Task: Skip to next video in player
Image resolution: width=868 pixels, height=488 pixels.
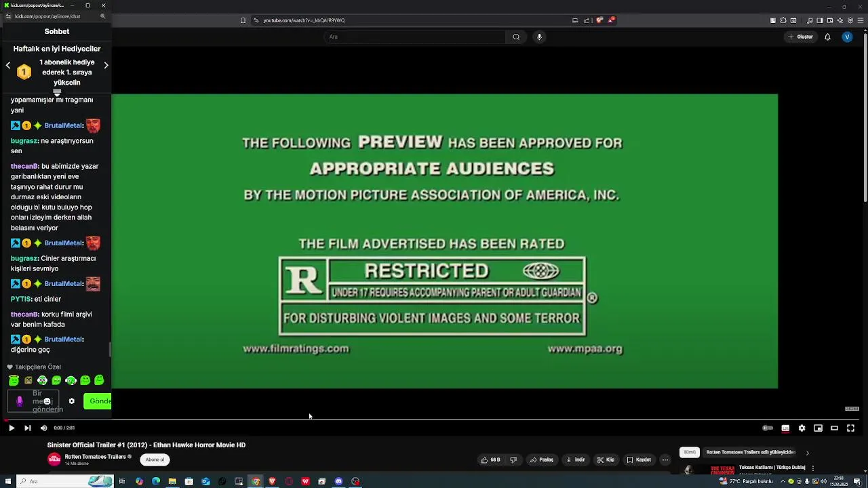Action: (27, 428)
